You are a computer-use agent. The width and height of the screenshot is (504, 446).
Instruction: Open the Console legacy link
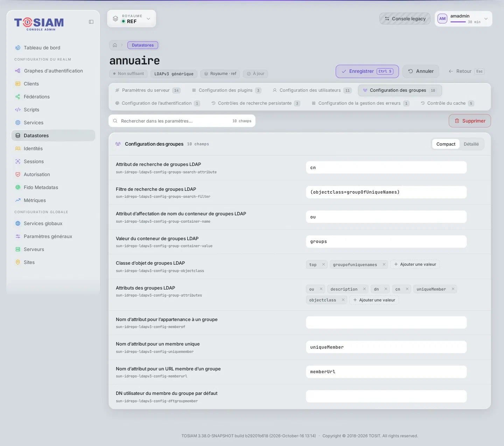[x=405, y=19]
